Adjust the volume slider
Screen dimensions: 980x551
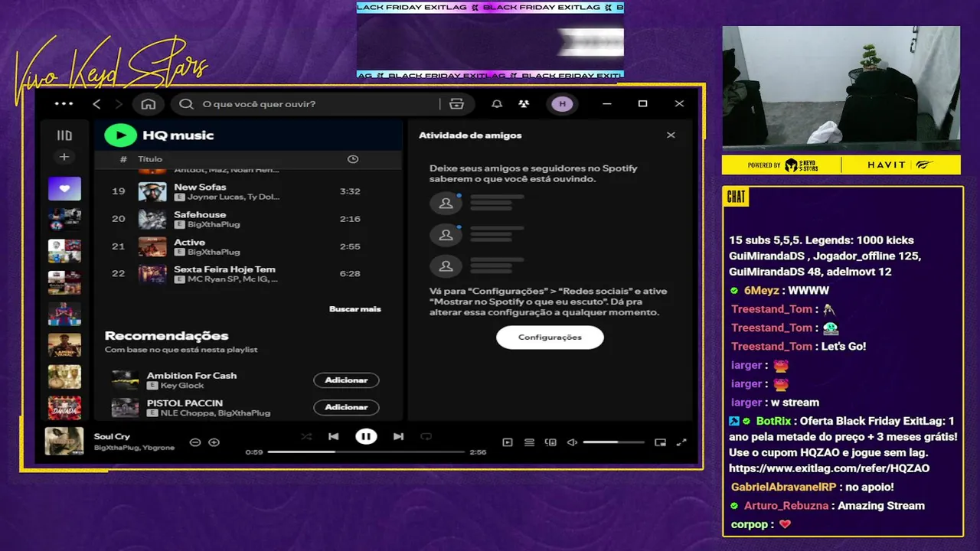click(x=613, y=442)
